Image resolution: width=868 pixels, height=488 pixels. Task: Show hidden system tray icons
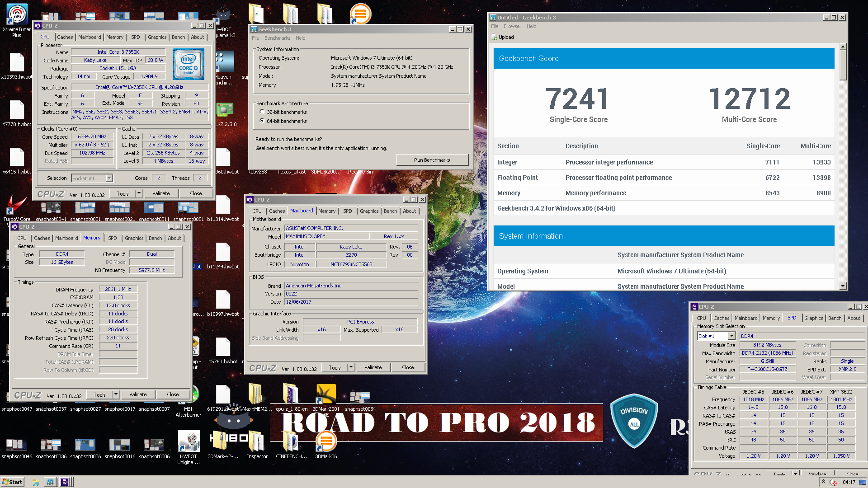(x=823, y=482)
